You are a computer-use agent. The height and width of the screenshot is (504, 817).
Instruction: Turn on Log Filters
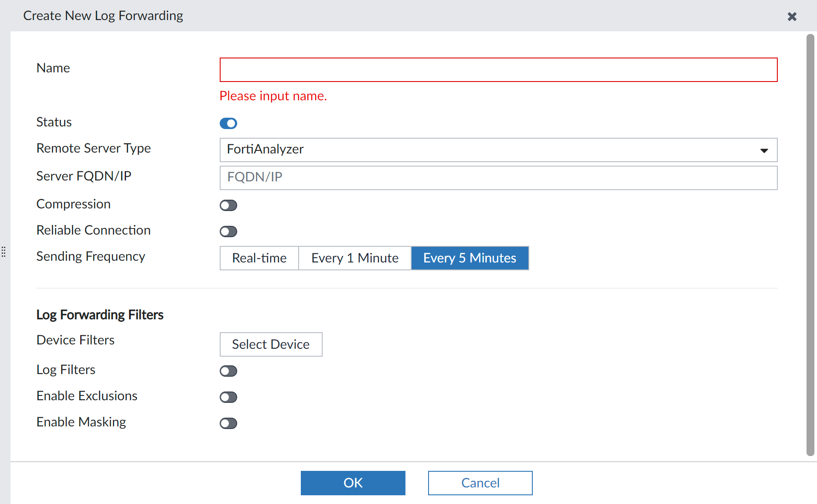click(228, 371)
